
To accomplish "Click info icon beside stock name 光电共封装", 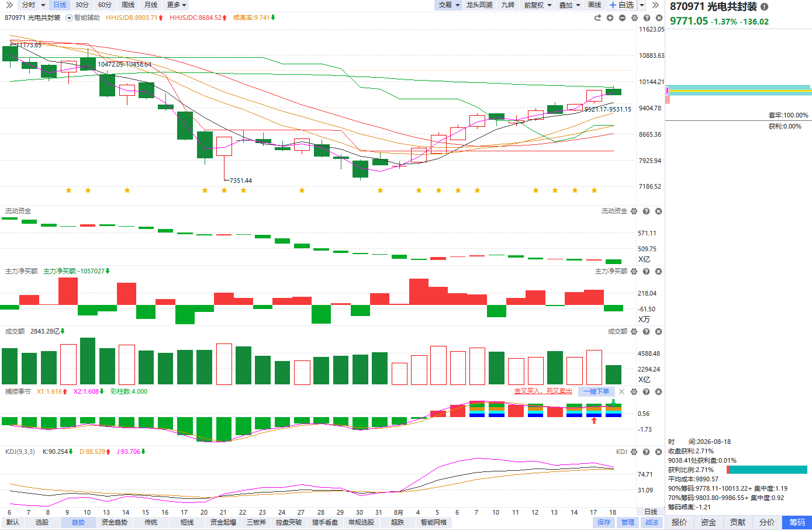I will click(764, 6).
